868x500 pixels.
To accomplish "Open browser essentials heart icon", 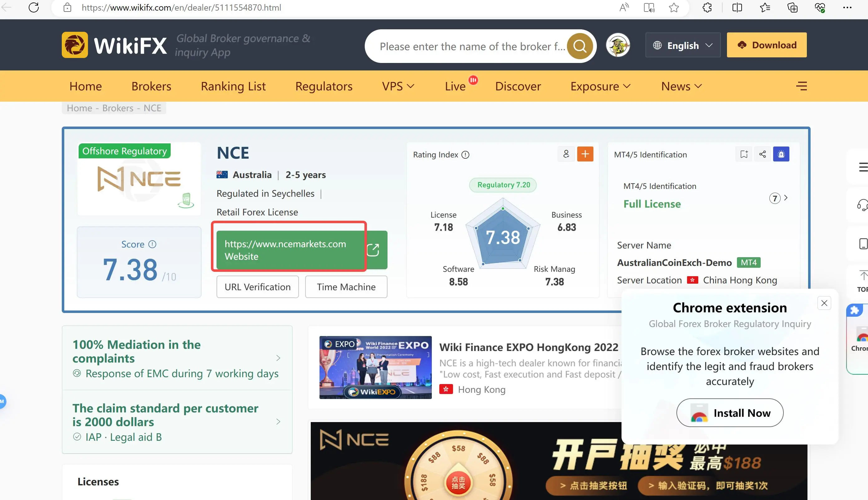I will pos(820,7).
